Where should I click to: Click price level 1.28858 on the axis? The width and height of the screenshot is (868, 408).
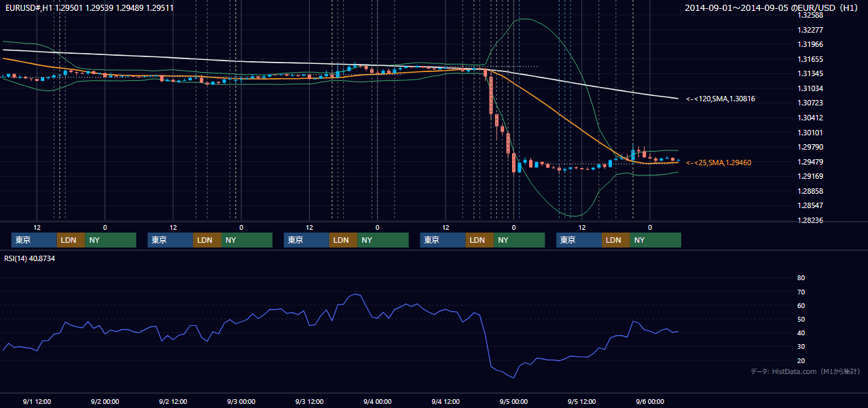click(x=810, y=191)
